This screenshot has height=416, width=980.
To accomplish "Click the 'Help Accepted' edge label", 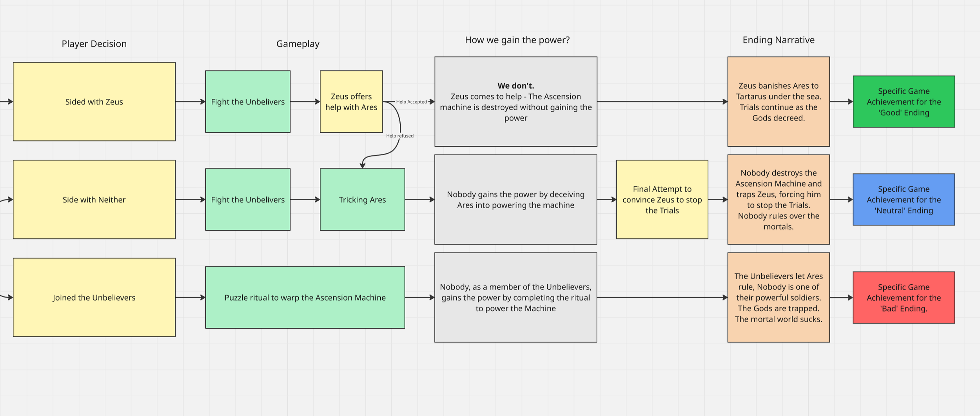I will 411,101.
